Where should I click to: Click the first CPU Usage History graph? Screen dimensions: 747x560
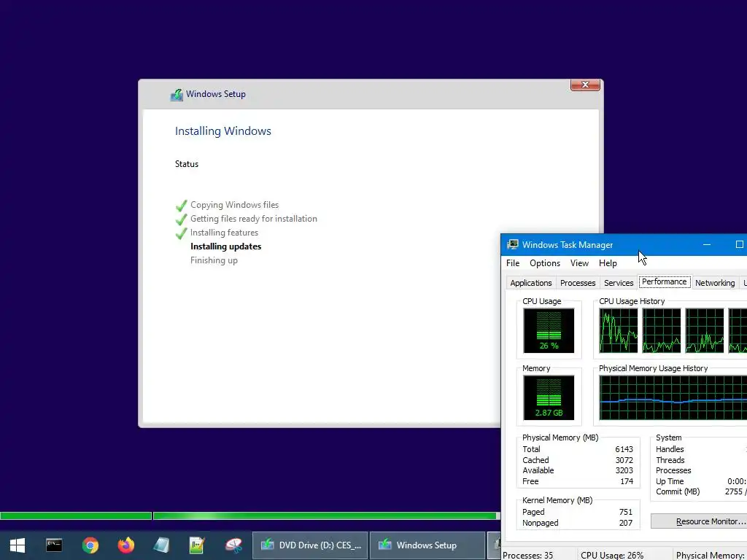click(x=619, y=330)
